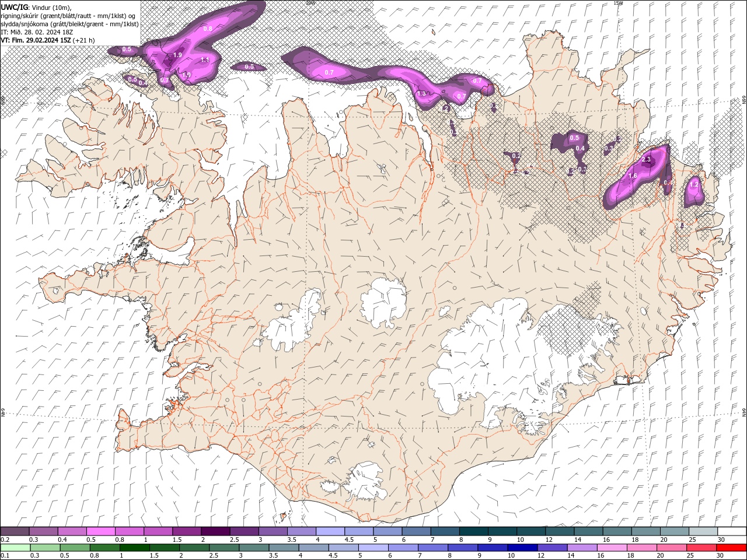Click the '15W' longitude label
Viewport: 747px width, 560px height.
tap(618, 3)
